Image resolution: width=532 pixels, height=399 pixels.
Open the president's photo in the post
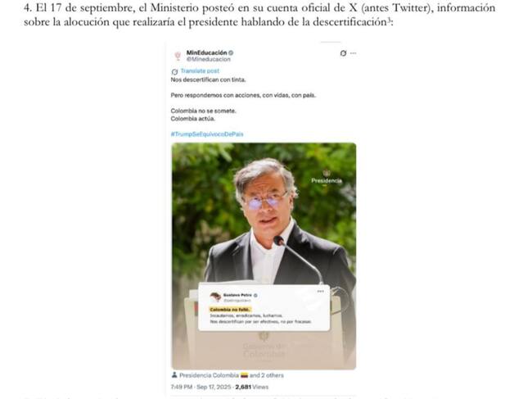tap(264, 256)
